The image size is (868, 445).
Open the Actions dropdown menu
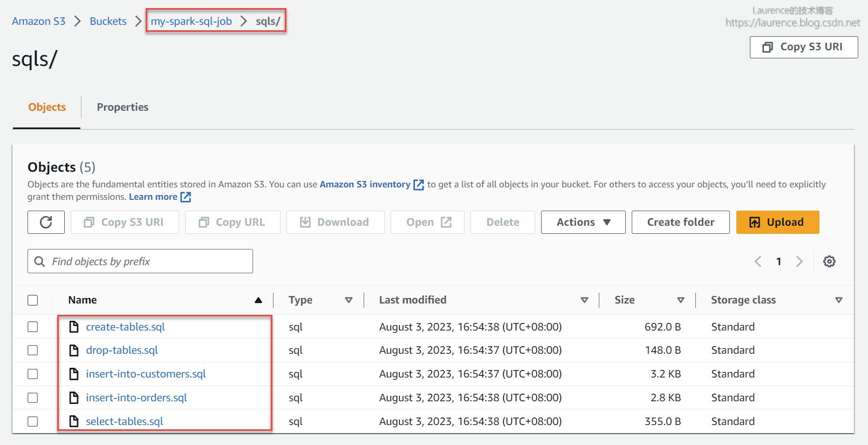point(583,222)
